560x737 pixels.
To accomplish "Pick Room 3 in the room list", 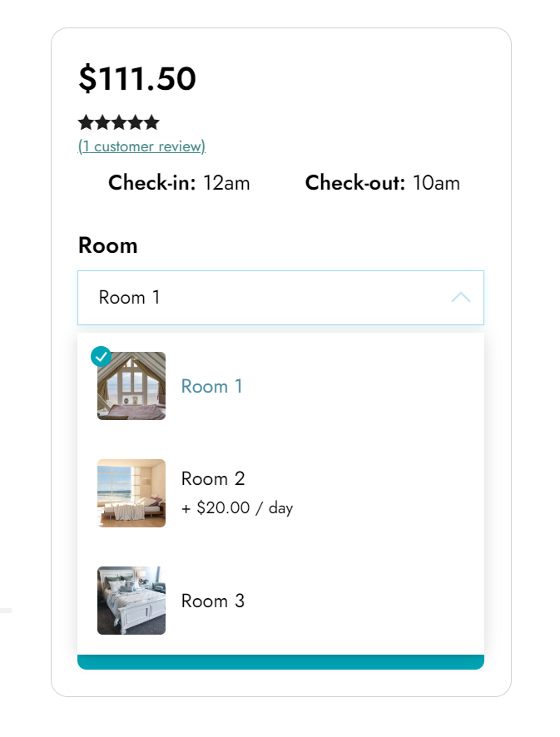I will click(213, 601).
